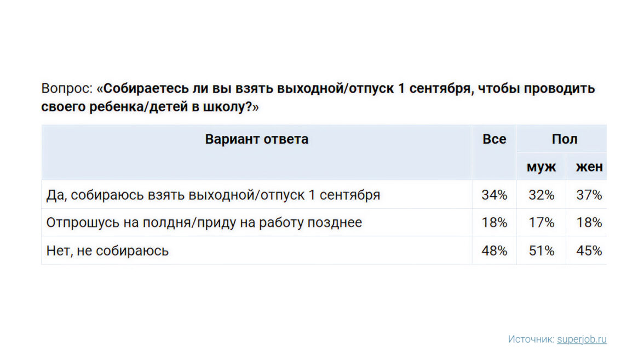Select the "Нет, не собираюсь" row label

(107, 251)
